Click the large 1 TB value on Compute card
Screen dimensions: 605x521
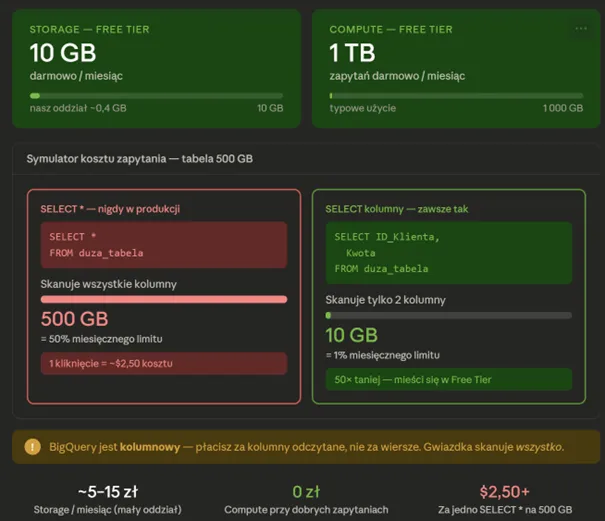tap(352, 53)
